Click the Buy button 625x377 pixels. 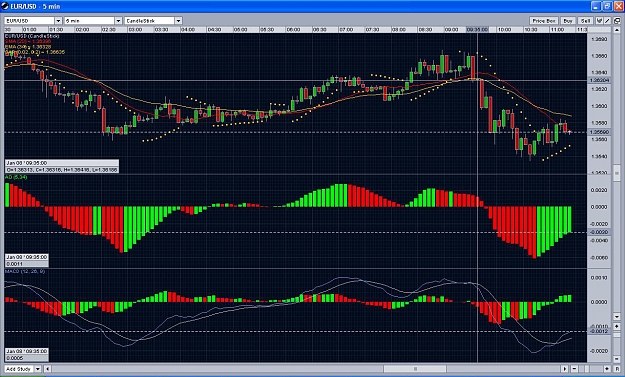pyautogui.click(x=568, y=21)
